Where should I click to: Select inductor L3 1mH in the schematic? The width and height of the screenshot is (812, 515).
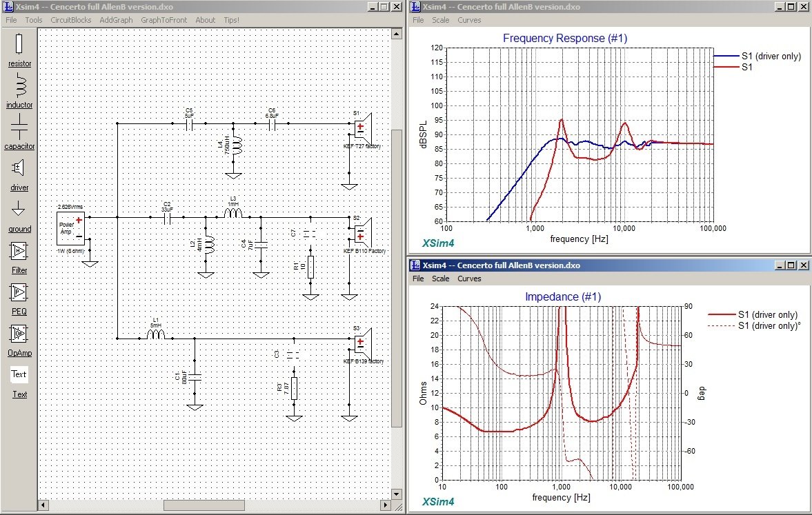coord(233,213)
